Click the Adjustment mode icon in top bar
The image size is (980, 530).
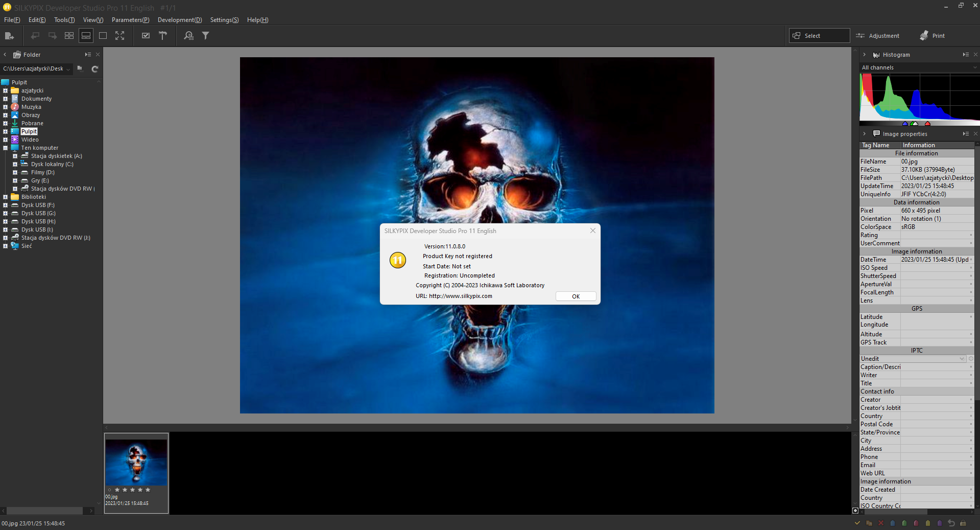[861, 36]
